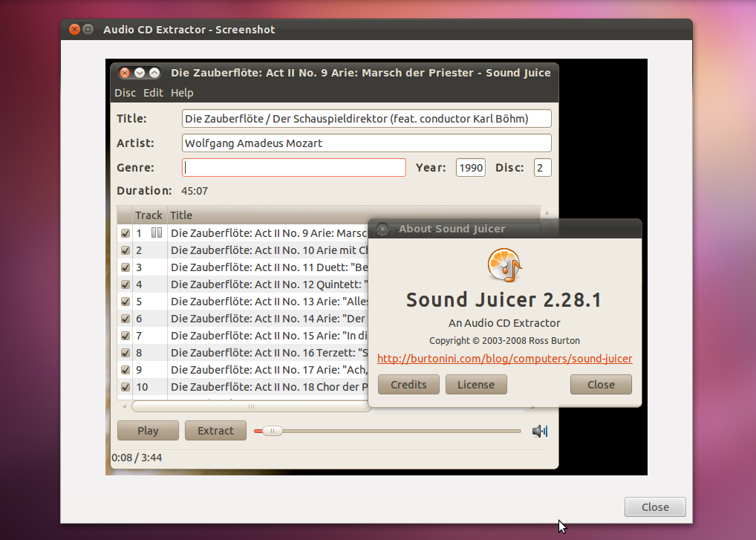Image resolution: width=756 pixels, height=540 pixels.
Task: Uncheck track 9 checkbox
Action: [x=126, y=370]
